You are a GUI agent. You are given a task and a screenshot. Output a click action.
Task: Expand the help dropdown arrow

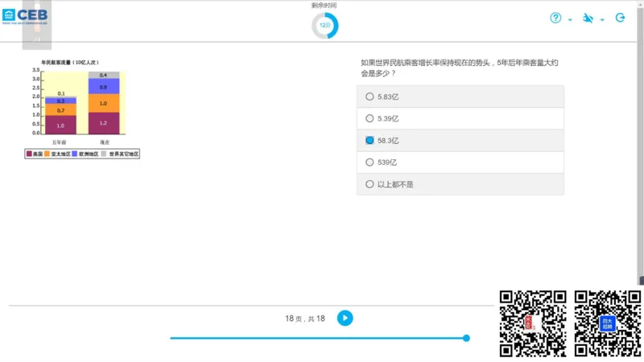[570, 19]
